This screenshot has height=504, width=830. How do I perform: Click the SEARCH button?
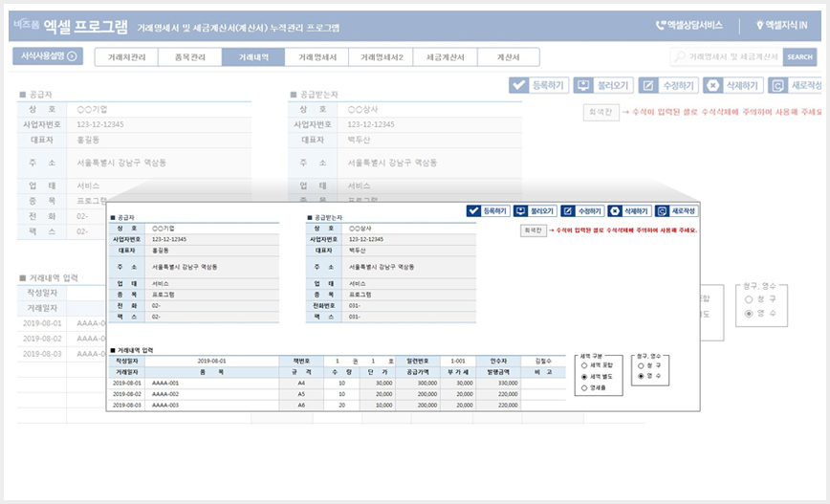point(799,56)
